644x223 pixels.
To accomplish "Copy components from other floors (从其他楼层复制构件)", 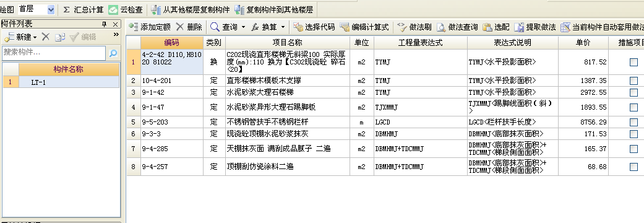I will [190, 9].
